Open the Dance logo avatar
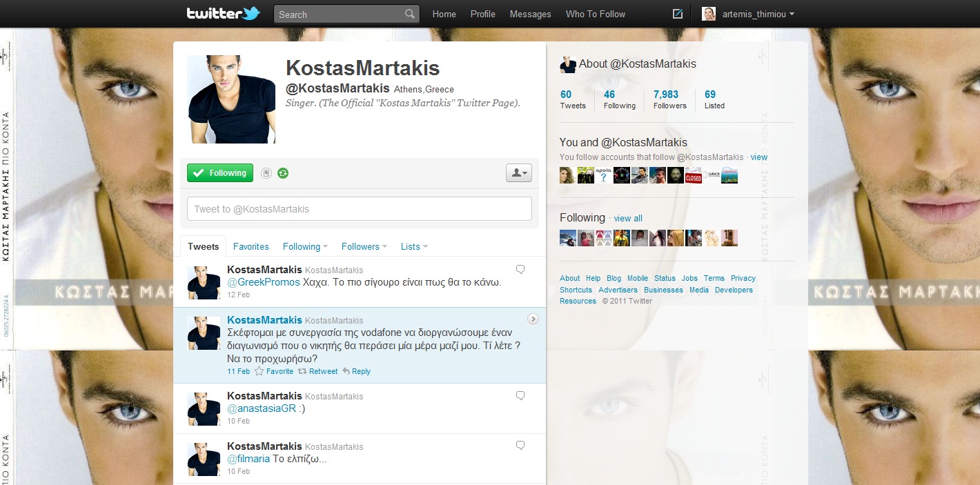980x485 pixels. [x=711, y=175]
